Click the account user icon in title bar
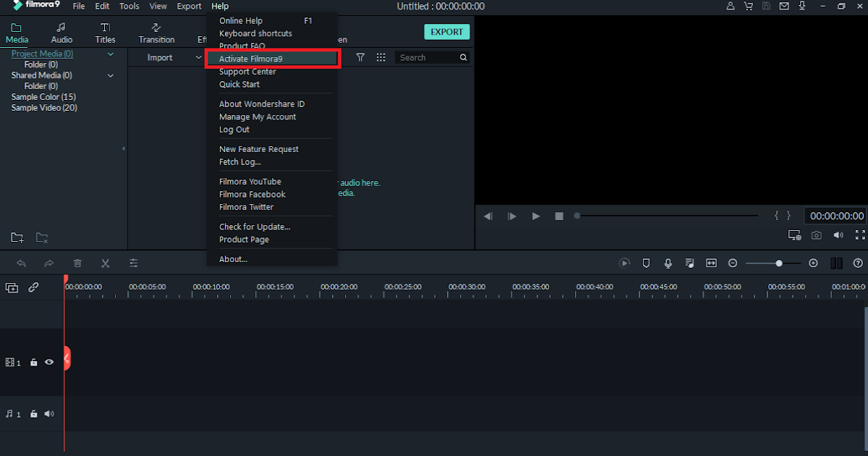The height and width of the screenshot is (456, 868). (730, 6)
